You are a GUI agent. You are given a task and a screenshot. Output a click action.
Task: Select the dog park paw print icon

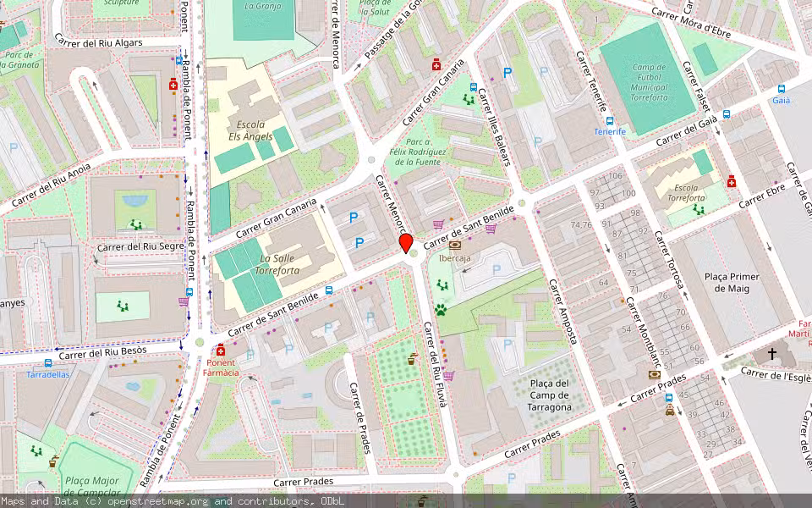(441, 310)
